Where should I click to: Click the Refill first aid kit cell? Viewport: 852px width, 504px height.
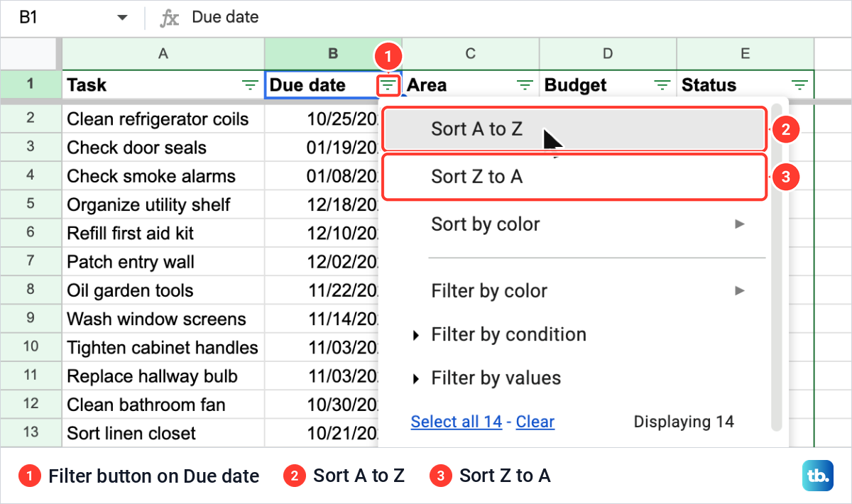pyautogui.click(x=163, y=233)
